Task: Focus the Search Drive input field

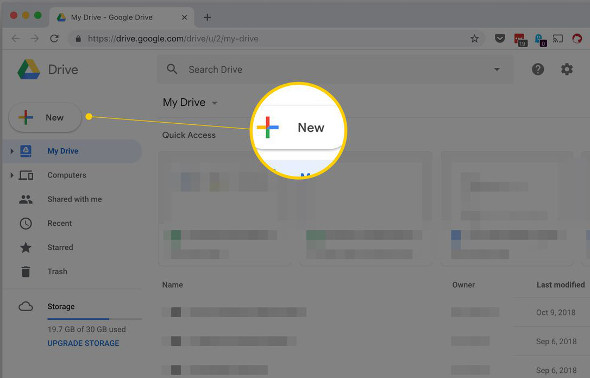Action: pos(335,69)
